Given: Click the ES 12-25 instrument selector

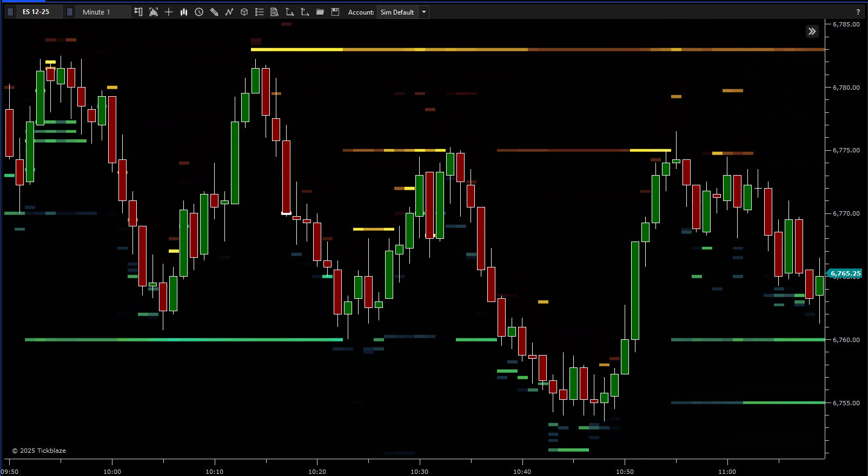Looking at the screenshot, I should pyautogui.click(x=39, y=12).
